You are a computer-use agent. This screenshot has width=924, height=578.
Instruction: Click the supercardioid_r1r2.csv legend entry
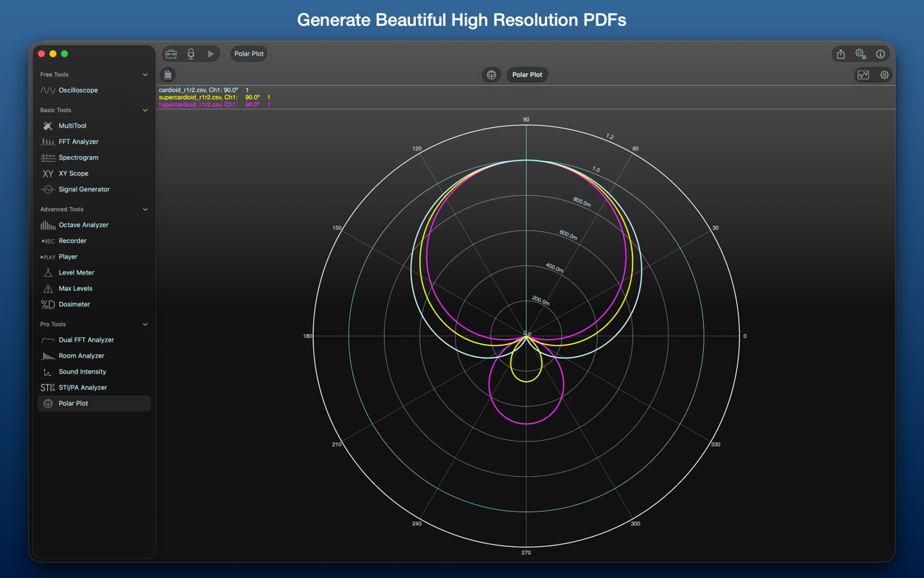[x=214, y=98]
